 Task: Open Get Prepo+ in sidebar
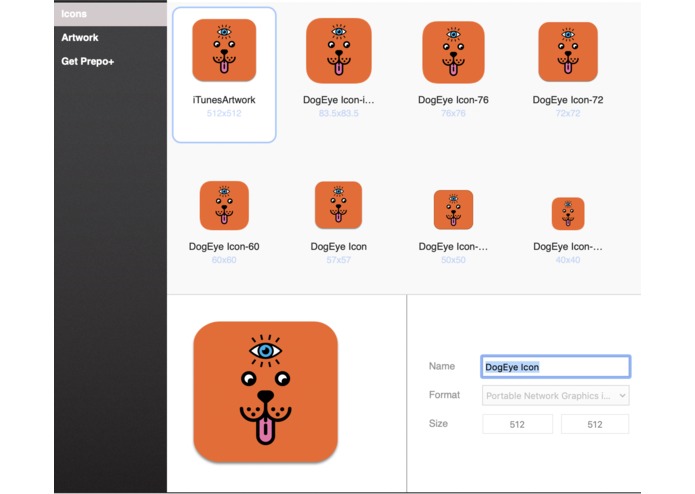[88, 62]
